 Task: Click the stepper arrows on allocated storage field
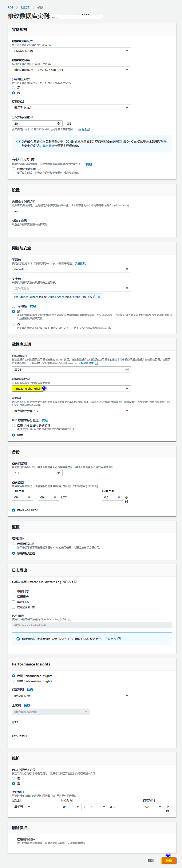pos(58,124)
